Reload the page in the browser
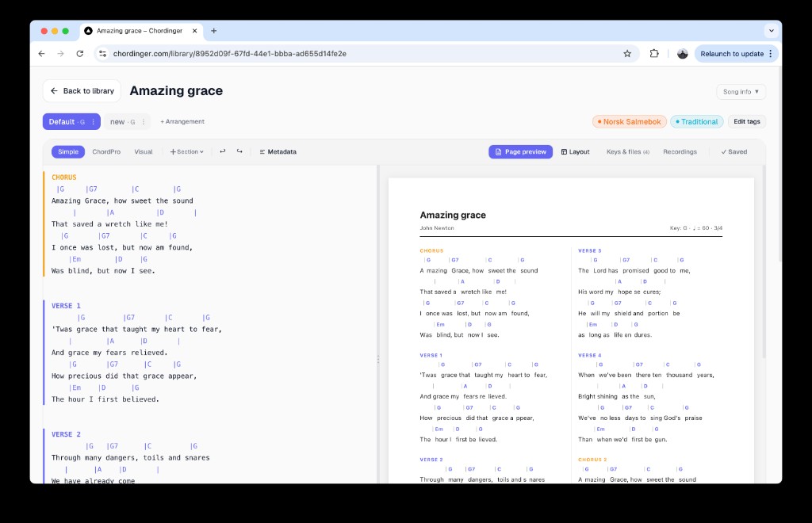 (x=79, y=54)
